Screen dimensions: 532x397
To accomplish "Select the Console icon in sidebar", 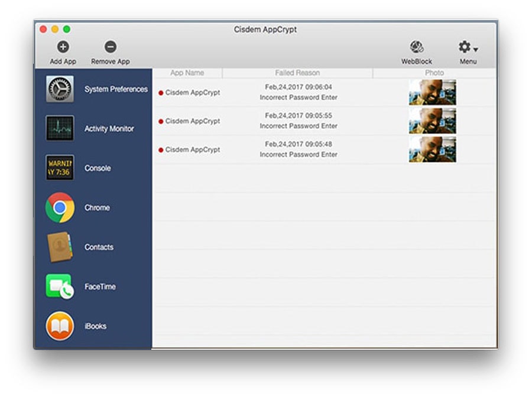I will point(60,168).
